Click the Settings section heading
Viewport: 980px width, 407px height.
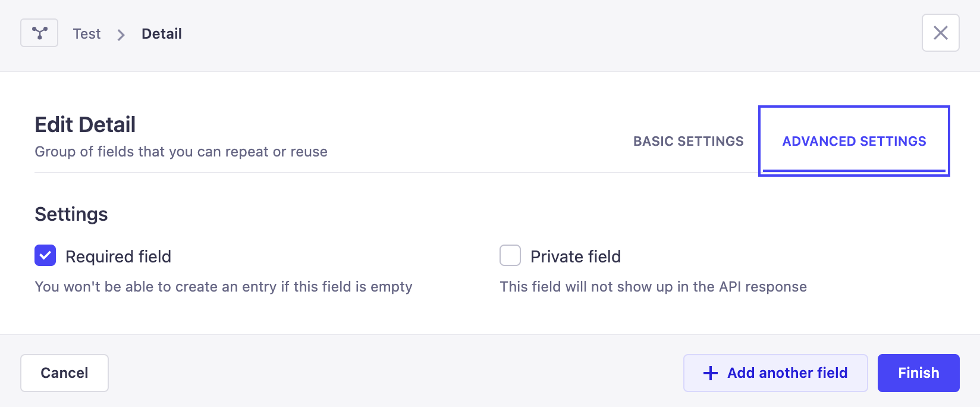pyautogui.click(x=71, y=214)
